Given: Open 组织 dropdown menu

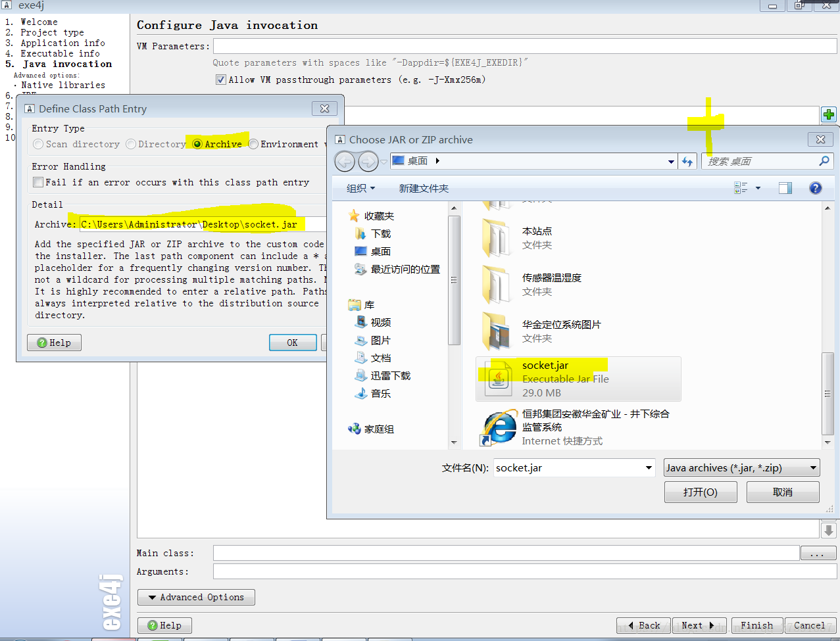Looking at the screenshot, I should [360, 188].
